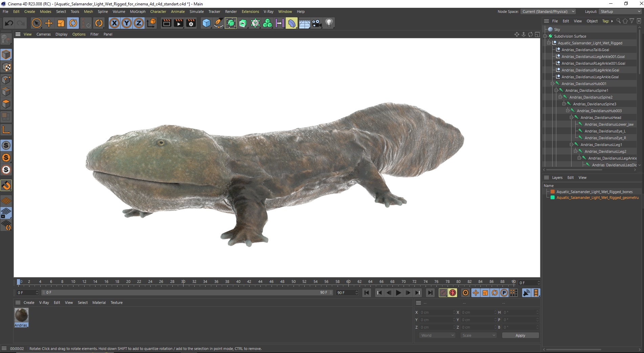Open the MoGraph menu
The width and height of the screenshot is (644, 353).
click(x=137, y=12)
